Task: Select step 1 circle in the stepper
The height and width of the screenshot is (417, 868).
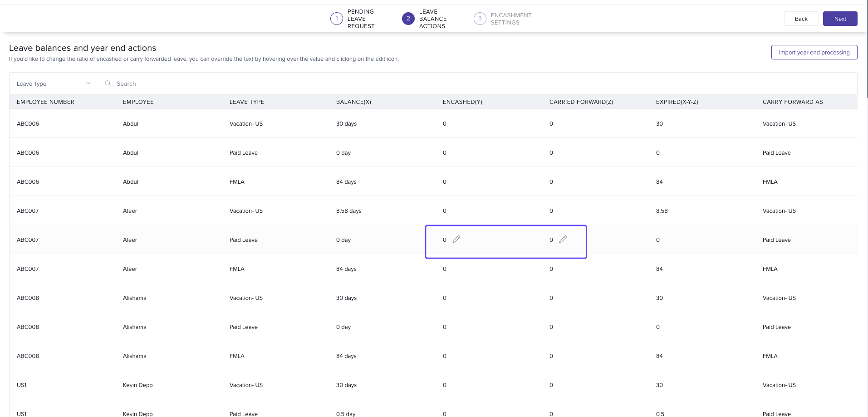Action: tap(336, 19)
